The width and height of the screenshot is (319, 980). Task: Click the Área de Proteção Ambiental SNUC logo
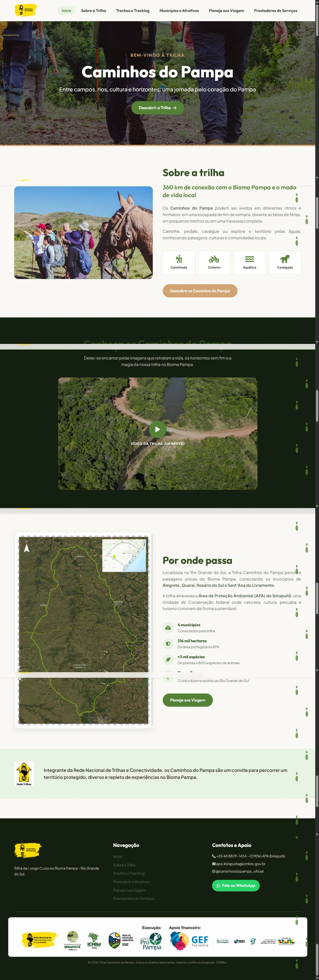[x=121, y=940]
